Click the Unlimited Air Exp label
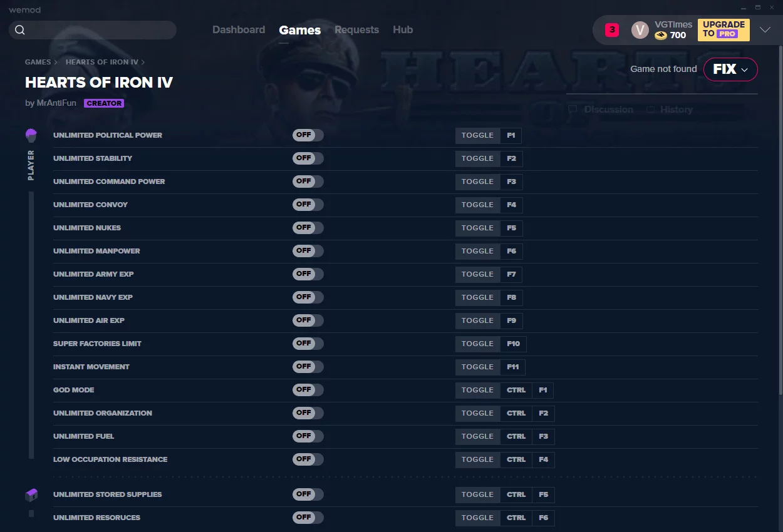This screenshot has height=532, width=783. tap(89, 320)
